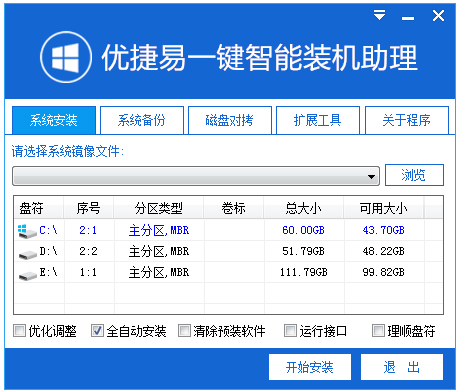Click the D:\ drive icon
This screenshot has height=392, width=459.
pyautogui.click(x=28, y=254)
